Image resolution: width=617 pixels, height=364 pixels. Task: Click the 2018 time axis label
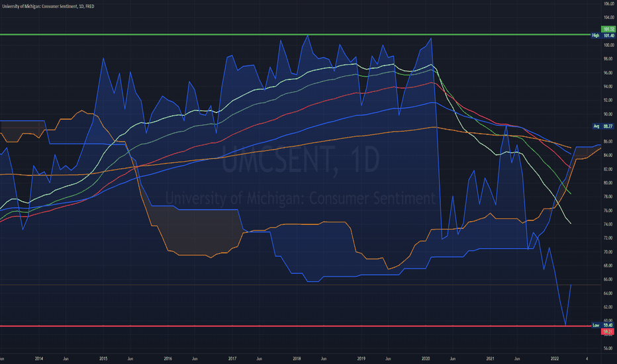[x=297, y=359]
